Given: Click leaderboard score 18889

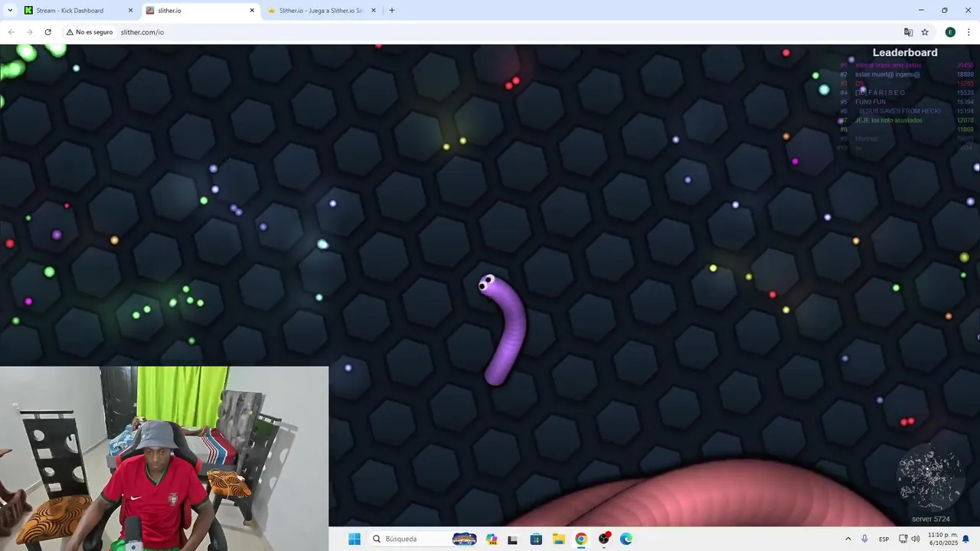Looking at the screenshot, I should (x=965, y=74).
